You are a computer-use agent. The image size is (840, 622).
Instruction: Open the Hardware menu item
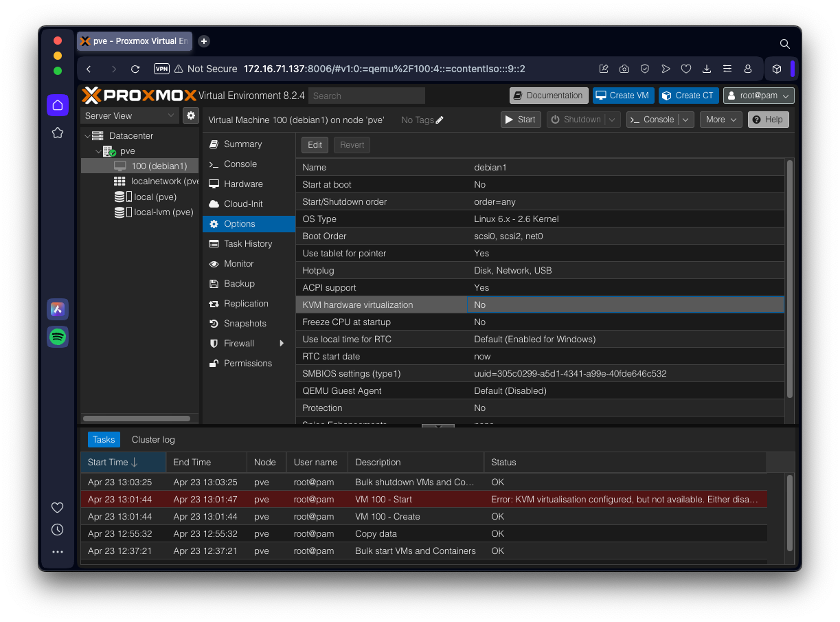click(243, 184)
